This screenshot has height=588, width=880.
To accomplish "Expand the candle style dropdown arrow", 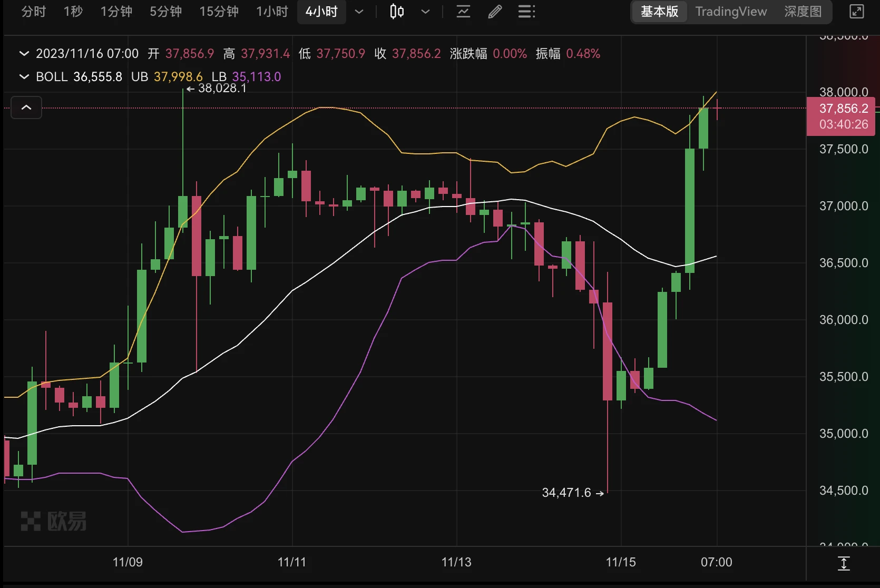I will (x=425, y=12).
